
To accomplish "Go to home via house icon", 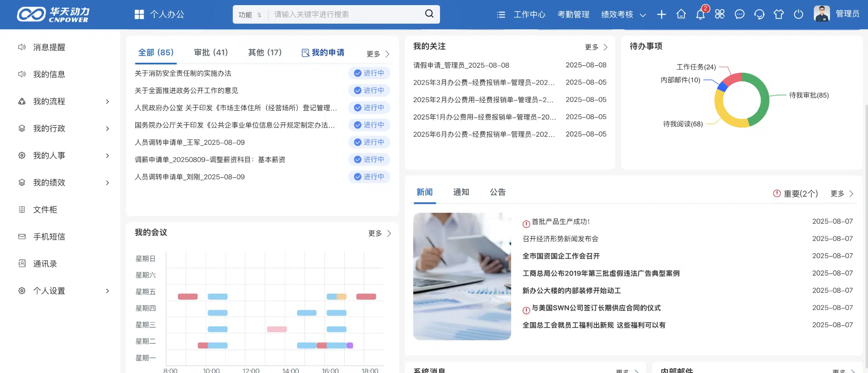I will click(681, 14).
